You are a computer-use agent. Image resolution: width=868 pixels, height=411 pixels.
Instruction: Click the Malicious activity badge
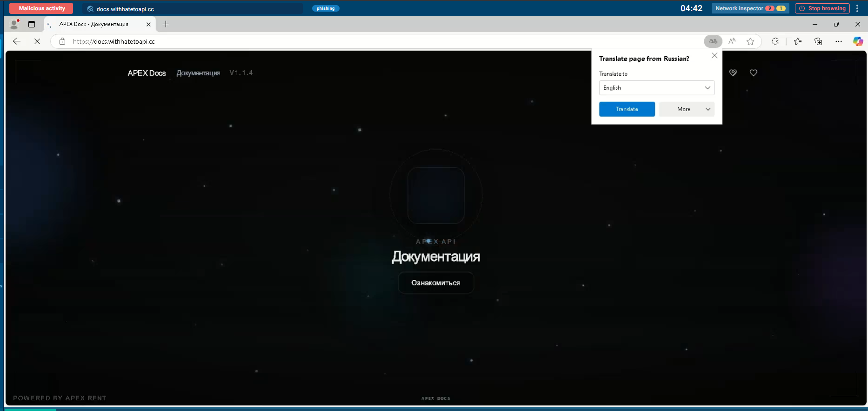pos(41,8)
